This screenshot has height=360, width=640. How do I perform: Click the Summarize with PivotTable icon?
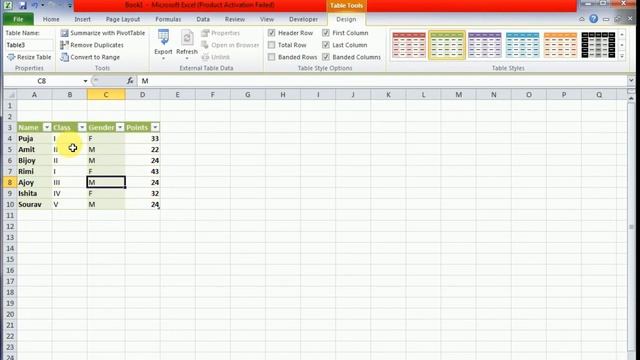coord(64,33)
